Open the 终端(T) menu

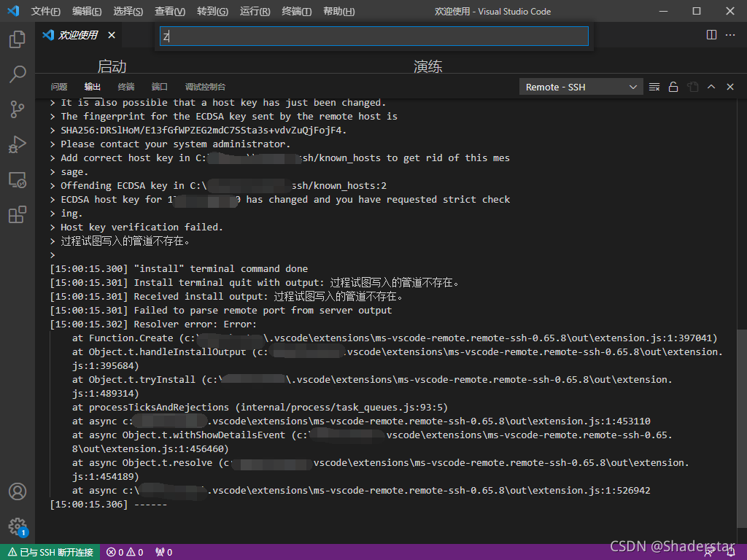[x=296, y=11]
